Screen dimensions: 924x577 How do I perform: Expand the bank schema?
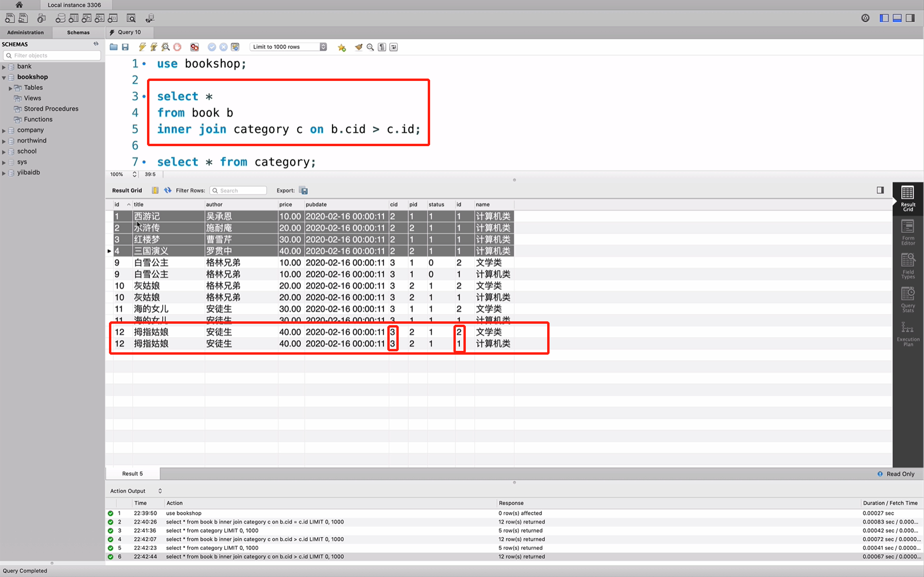point(4,67)
